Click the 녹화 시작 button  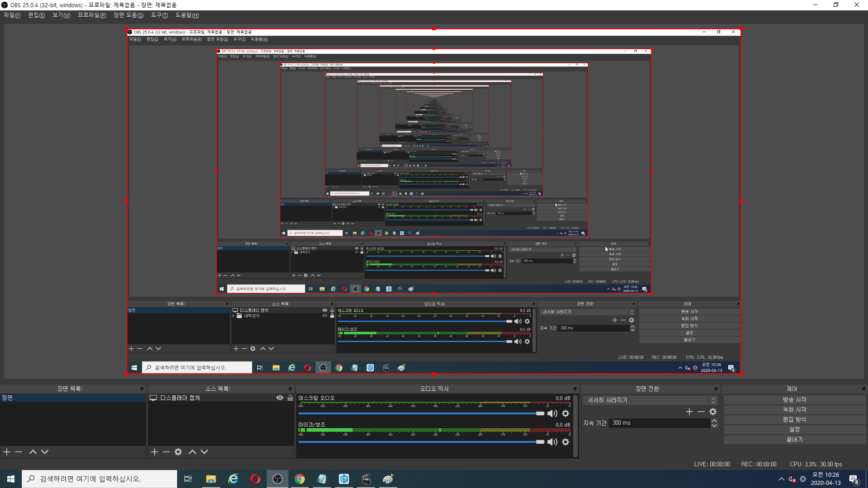(x=794, y=409)
